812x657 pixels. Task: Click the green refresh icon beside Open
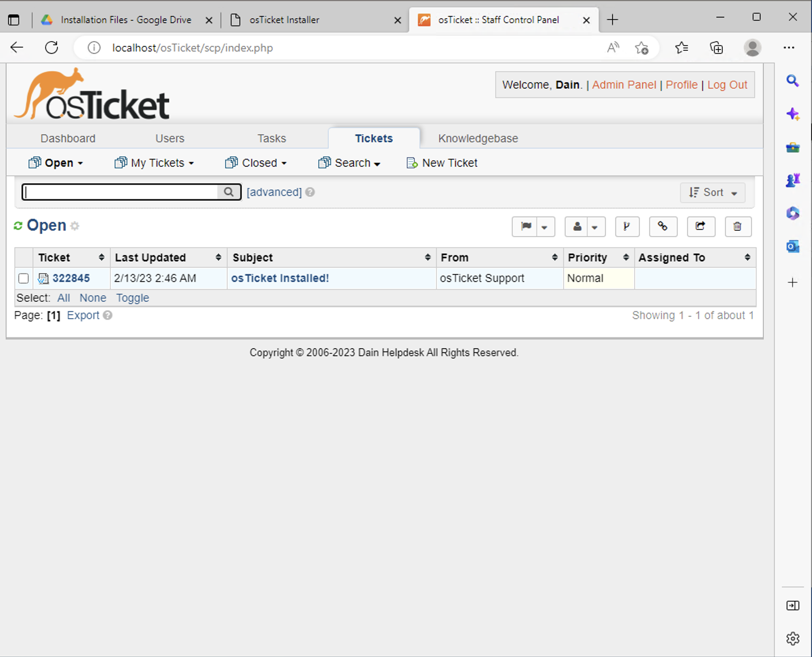click(x=18, y=225)
